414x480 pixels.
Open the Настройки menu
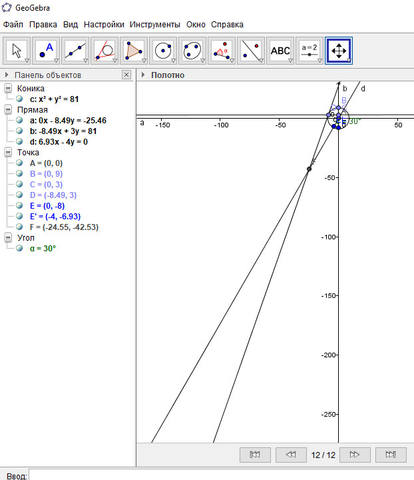(x=104, y=24)
